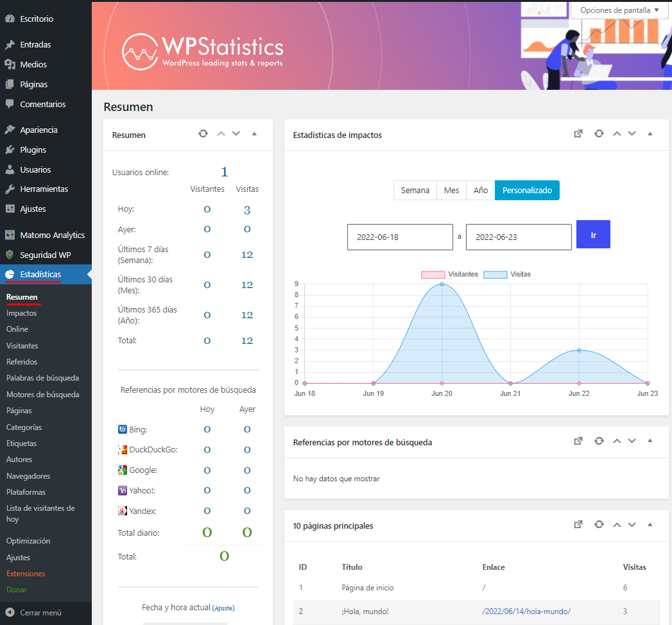This screenshot has height=625, width=672.
Task: Open Referencias por motores de búsqueda external view
Action: coord(578,441)
